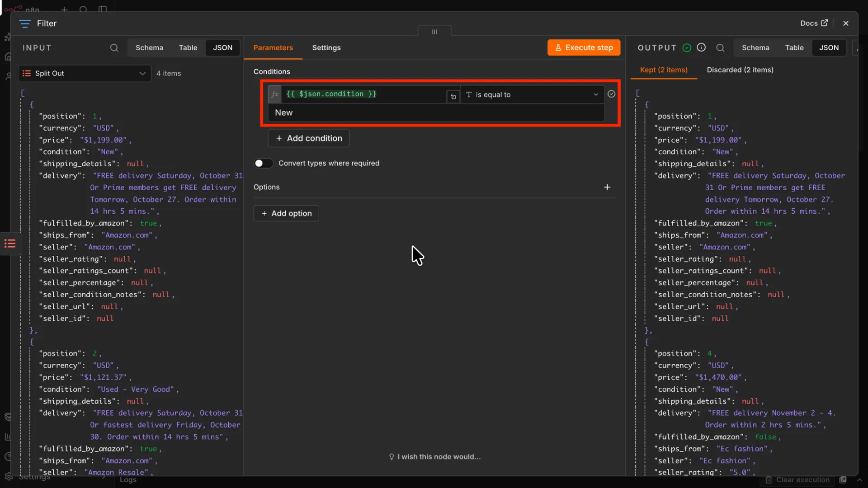This screenshot has width=868, height=488.
Task: Close the Filter node panel
Action: (846, 23)
